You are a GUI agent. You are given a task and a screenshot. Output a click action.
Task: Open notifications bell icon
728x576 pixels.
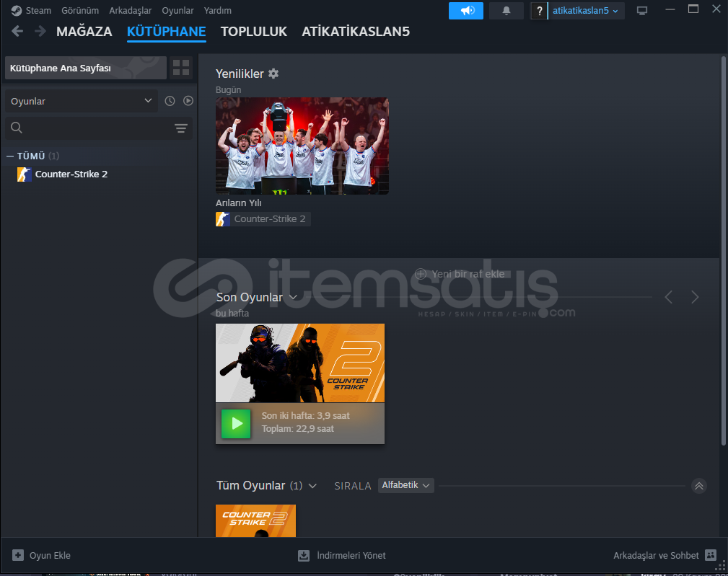506,11
